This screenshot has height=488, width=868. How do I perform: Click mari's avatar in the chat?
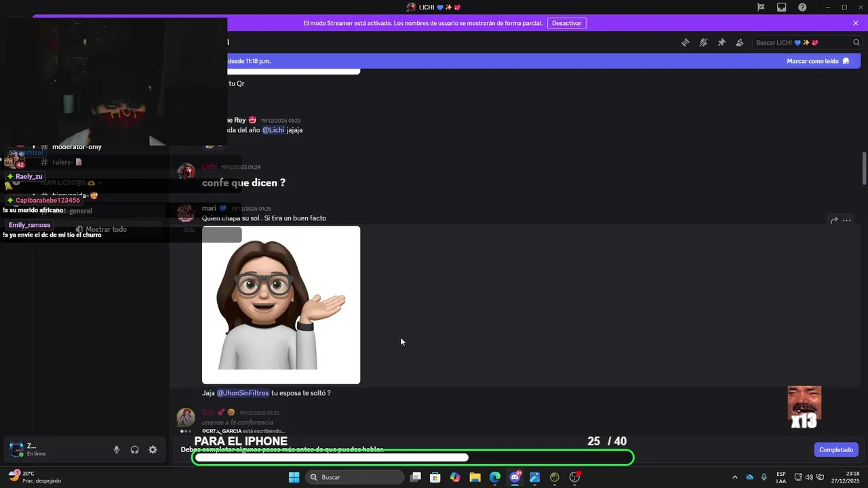click(x=186, y=213)
